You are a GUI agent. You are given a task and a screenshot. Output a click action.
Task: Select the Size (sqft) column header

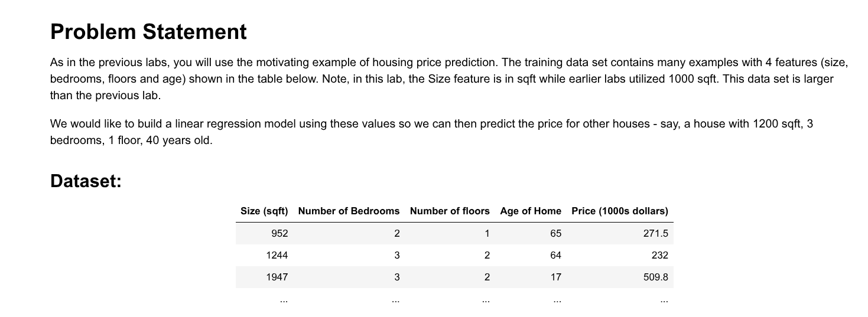pyautogui.click(x=264, y=211)
